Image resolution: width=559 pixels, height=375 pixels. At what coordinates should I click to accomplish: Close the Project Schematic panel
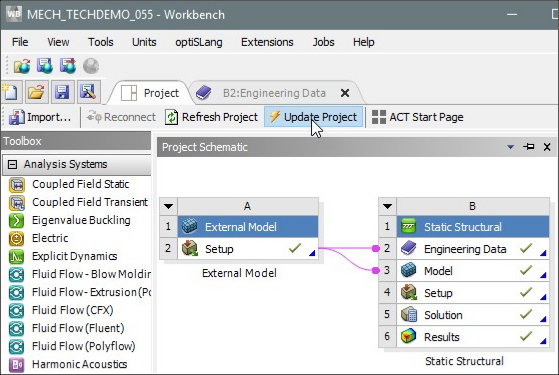[547, 147]
